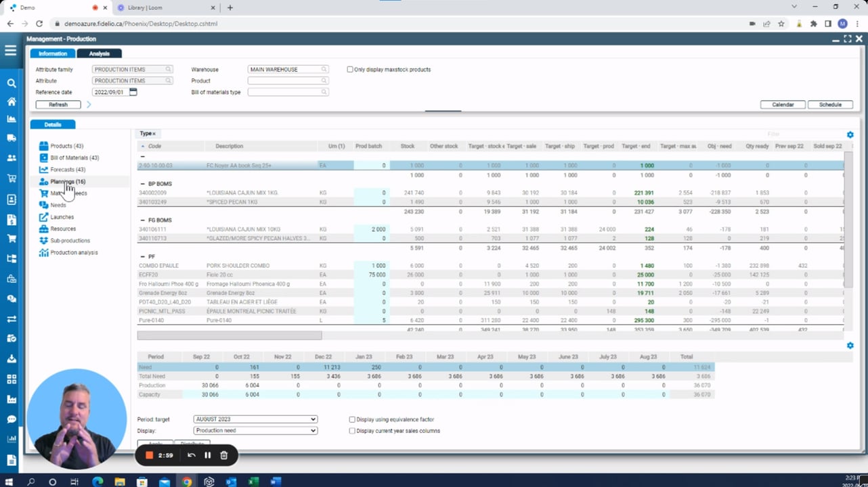This screenshot has width=868, height=487.
Task: Open the Display Production need dropdown
Action: coord(255,430)
